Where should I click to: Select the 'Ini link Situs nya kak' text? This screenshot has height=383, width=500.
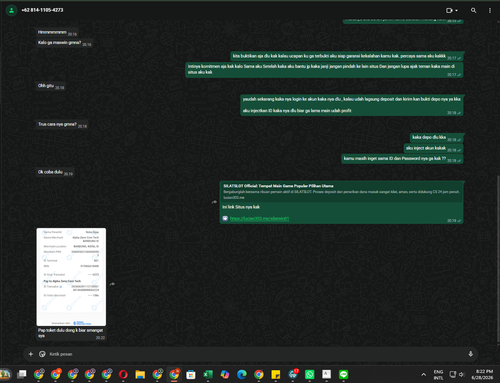(x=241, y=207)
